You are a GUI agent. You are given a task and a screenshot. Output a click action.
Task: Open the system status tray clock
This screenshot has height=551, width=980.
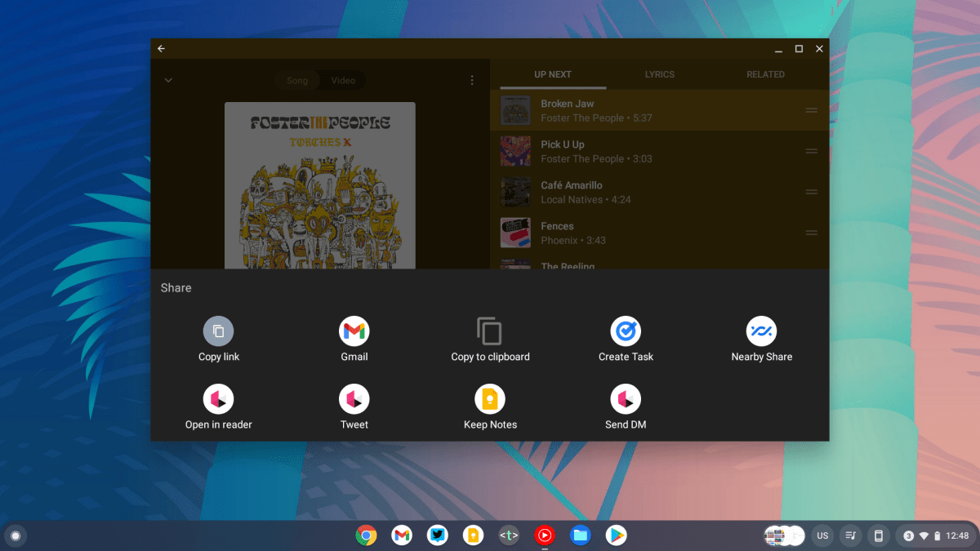pyautogui.click(x=957, y=535)
